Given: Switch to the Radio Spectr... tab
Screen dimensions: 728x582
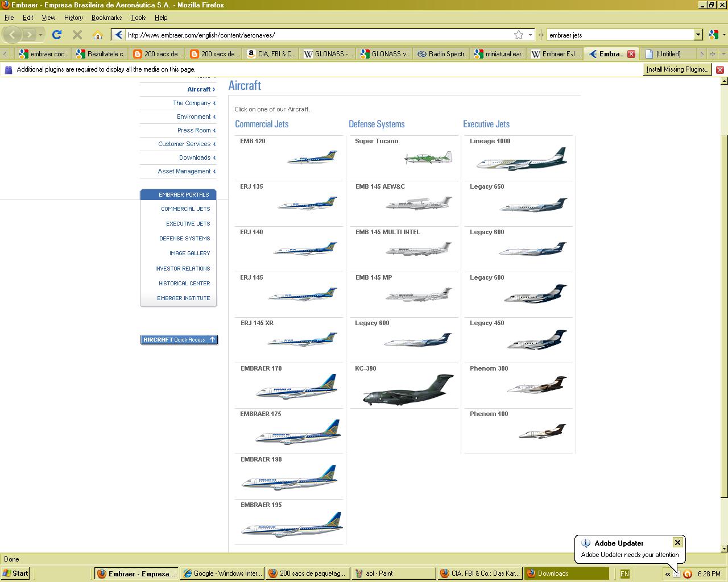Looking at the screenshot, I should tap(441, 54).
